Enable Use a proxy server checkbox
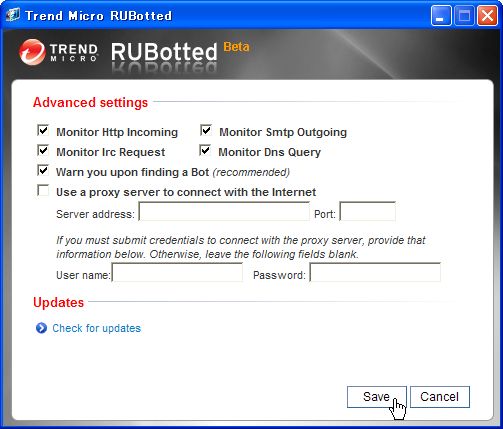Image resolution: width=503 pixels, height=429 pixels. pyautogui.click(x=43, y=191)
